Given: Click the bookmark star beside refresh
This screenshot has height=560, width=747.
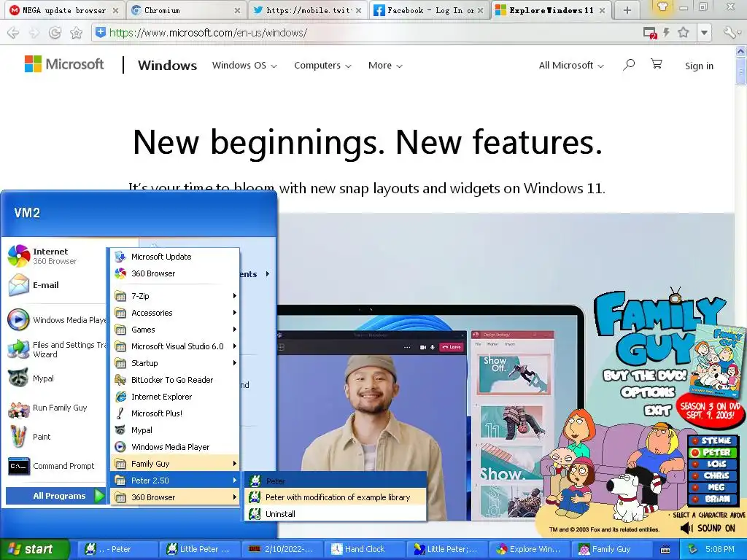Looking at the screenshot, I should tap(76, 33).
